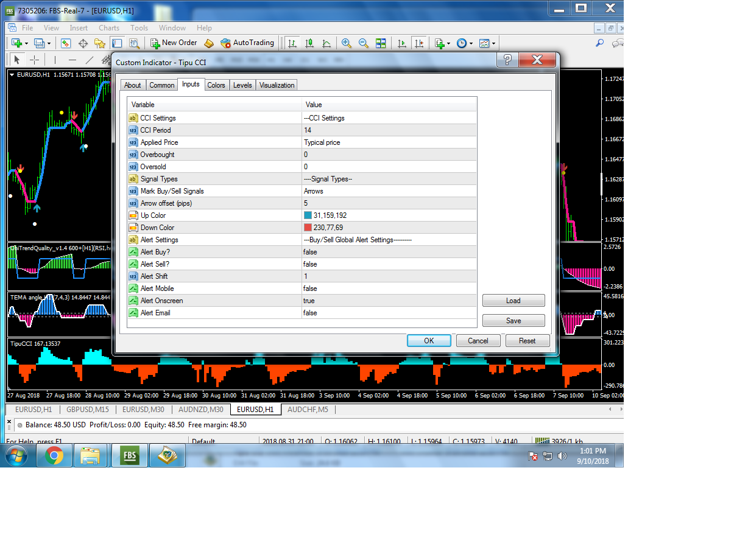The image size is (748, 560).
Task: Click the New Order button
Action: [x=174, y=43]
